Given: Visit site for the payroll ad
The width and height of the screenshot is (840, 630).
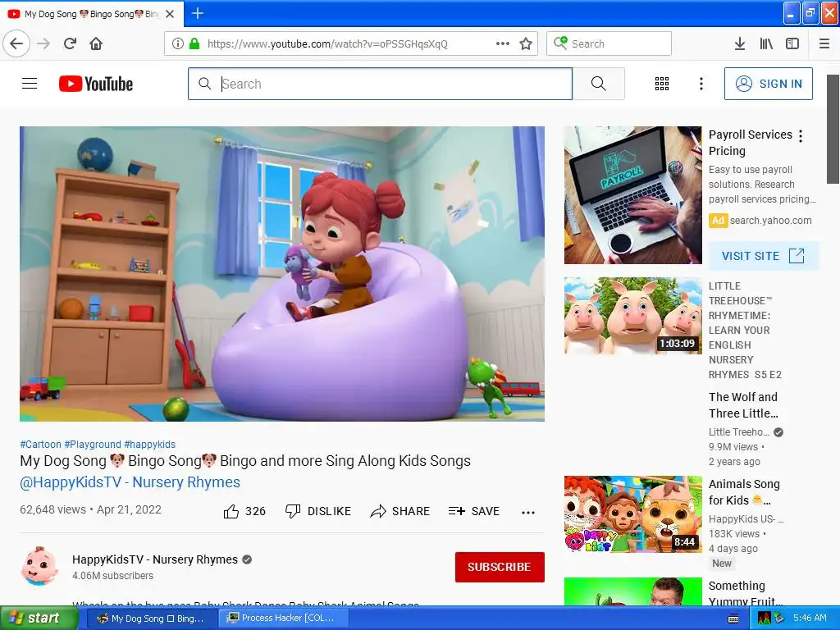Looking at the screenshot, I should coord(764,256).
